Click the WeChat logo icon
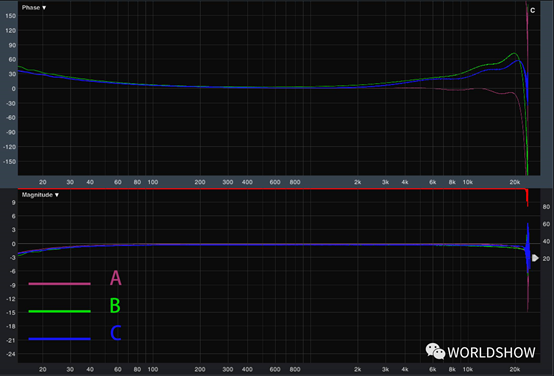Image resolution: width=554 pixels, height=376 pixels. click(435, 351)
